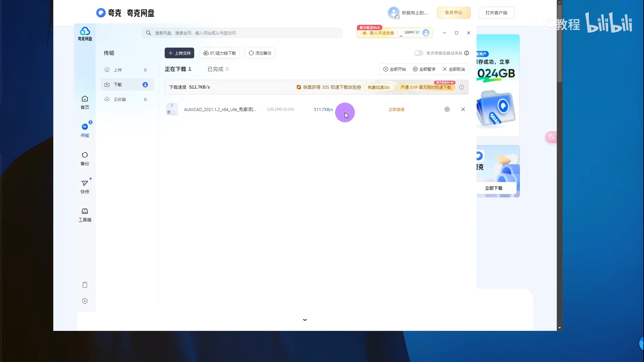Click the 积极向上的 profile avatar

393,13
